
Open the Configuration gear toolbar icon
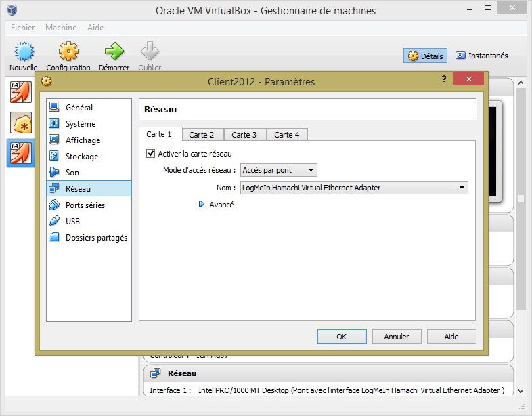(68, 51)
